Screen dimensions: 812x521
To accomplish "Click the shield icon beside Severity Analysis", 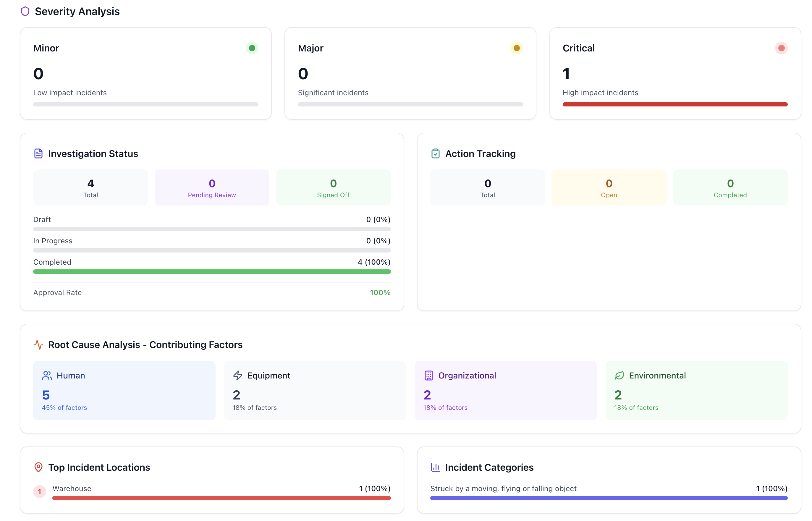I will (x=25, y=11).
